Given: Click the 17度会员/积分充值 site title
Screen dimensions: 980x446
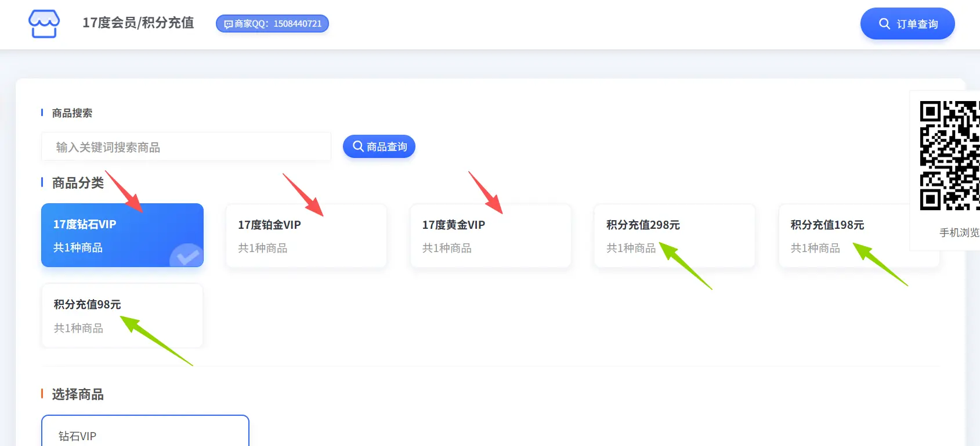Looking at the screenshot, I should tap(138, 23).
